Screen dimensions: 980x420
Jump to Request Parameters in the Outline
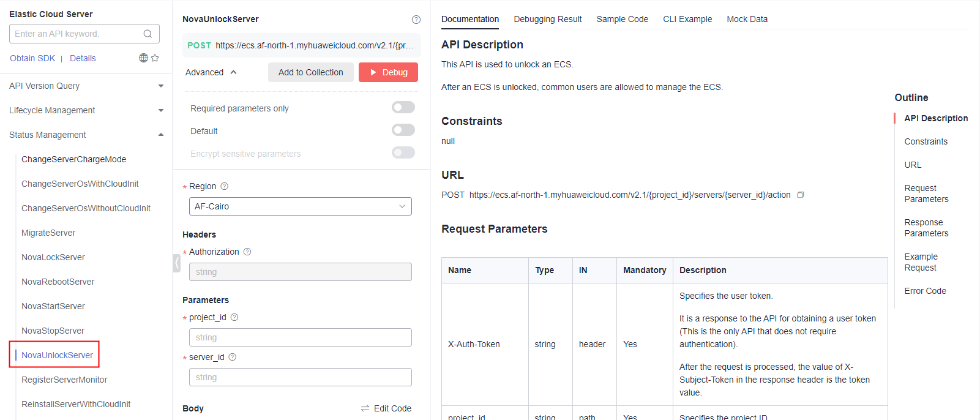click(x=926, y=193)
